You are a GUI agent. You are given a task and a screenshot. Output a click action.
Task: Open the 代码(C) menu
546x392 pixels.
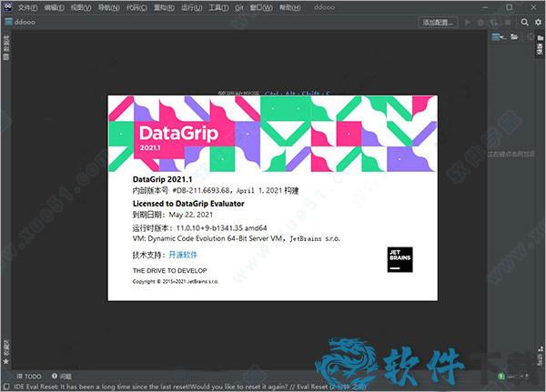(x=136, y=7)
